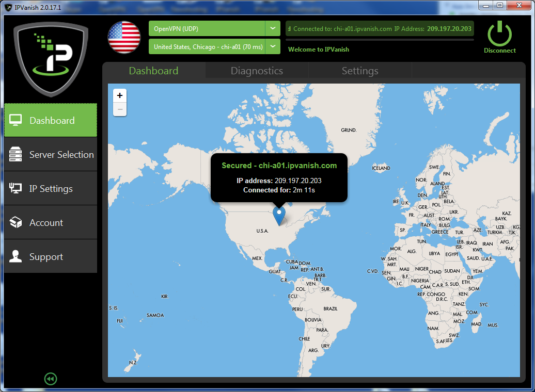Collapse sidebar with the rewind arrow icon
Screen dimensions: 535x392
click(x=51, y=379)
